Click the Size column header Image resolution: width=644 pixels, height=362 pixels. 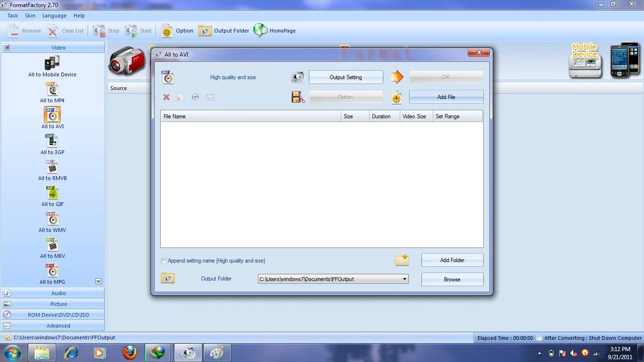tap(355, 116)
